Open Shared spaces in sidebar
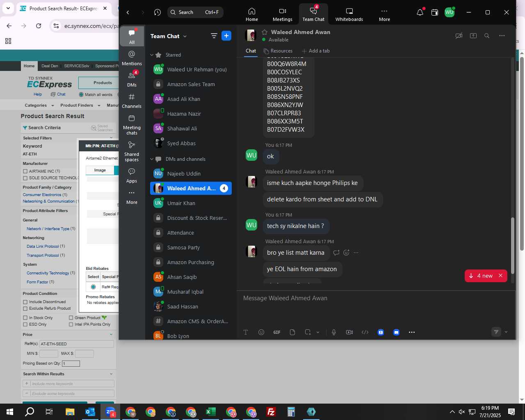525x420 pixels. [x=132, y=151]
